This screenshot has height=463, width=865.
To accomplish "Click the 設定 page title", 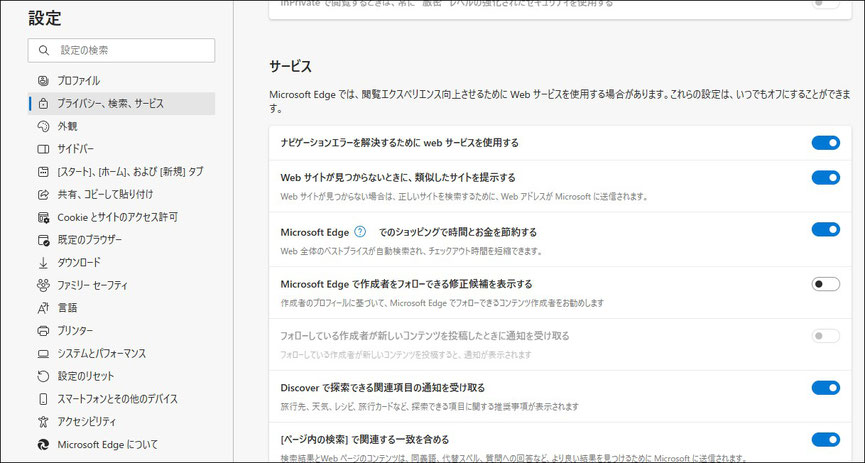I will point(45,18).
